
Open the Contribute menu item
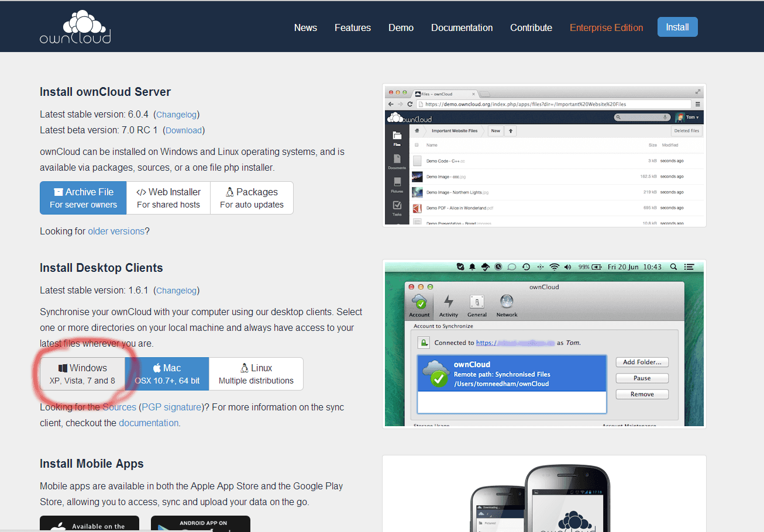coord(531,27)
